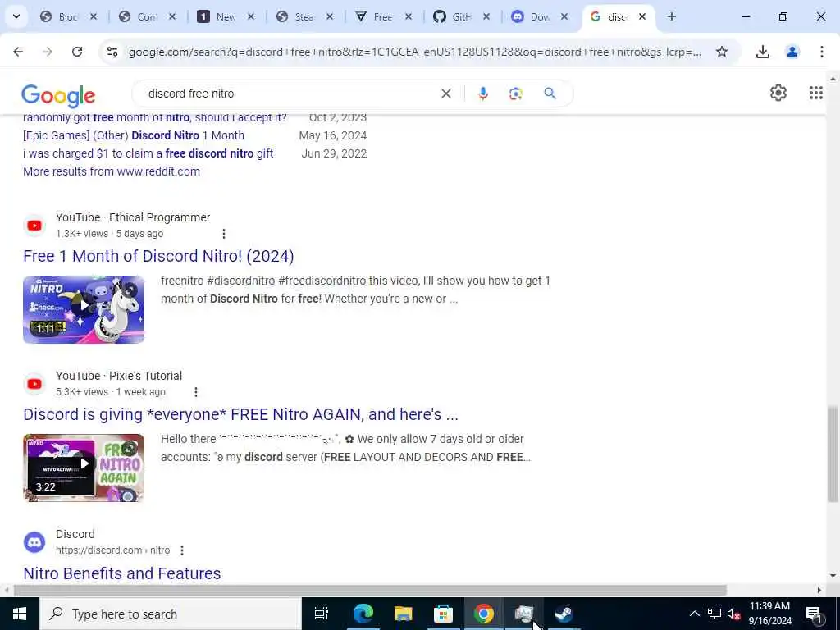Switch to the Dow Discord browser tab
The width and height of the screenshot is (840, 630).
(540, 16)
